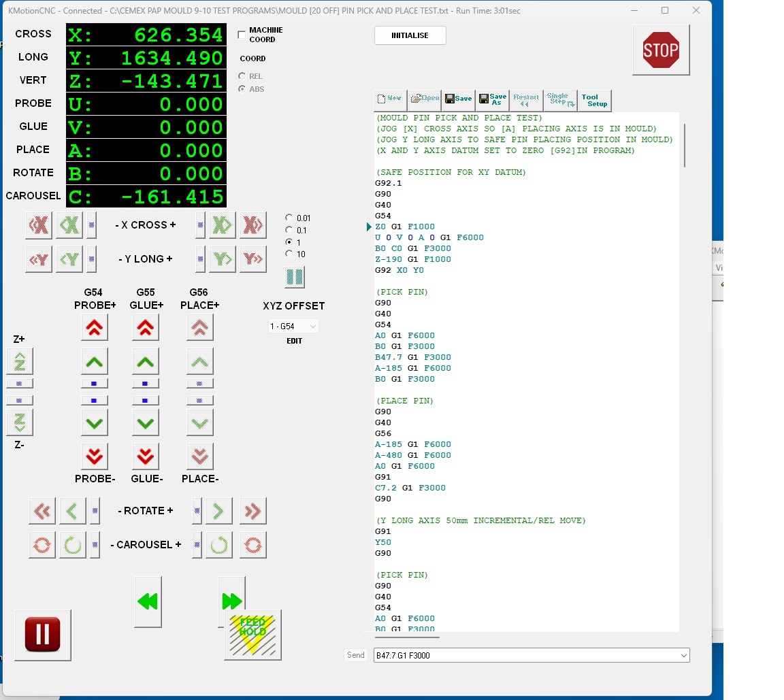Expand the Send command history dropdown
Screen dimensions: 784x700
(x=683, y=655)
